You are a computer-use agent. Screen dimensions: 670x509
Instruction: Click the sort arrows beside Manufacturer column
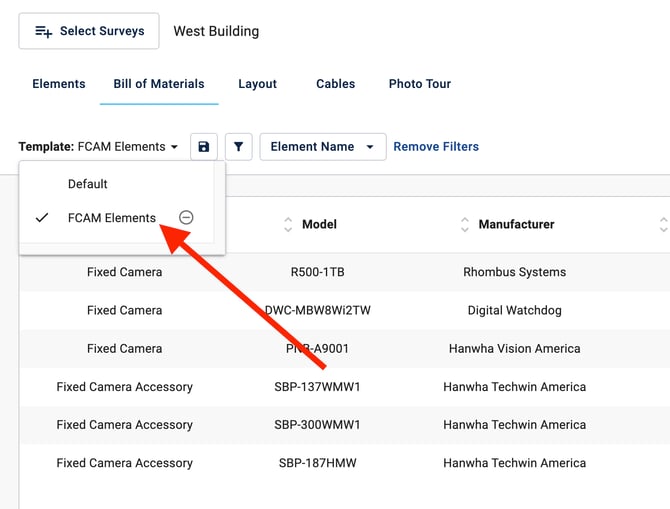tap(464, 225)
